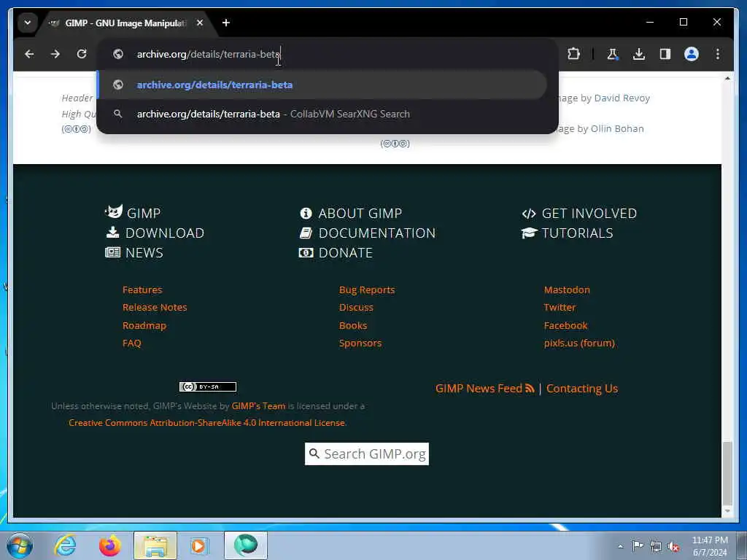Open the Discuss link
Image resolution: width=747 pixels, height=560 pixels.
356,307
